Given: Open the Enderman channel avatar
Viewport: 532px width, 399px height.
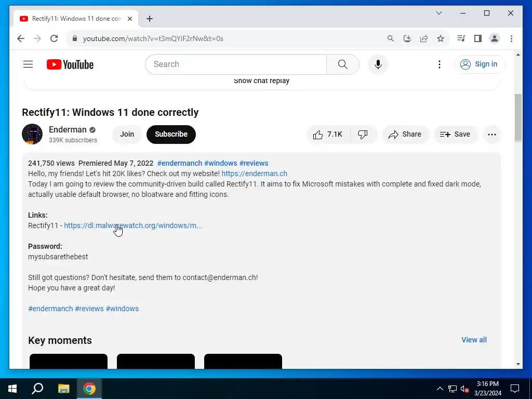Looking at the screenshot, I should [32, 134].
